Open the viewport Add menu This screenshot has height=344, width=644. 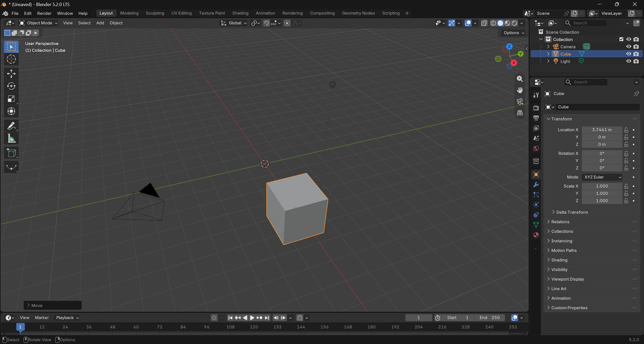click(x=100, y=23)
